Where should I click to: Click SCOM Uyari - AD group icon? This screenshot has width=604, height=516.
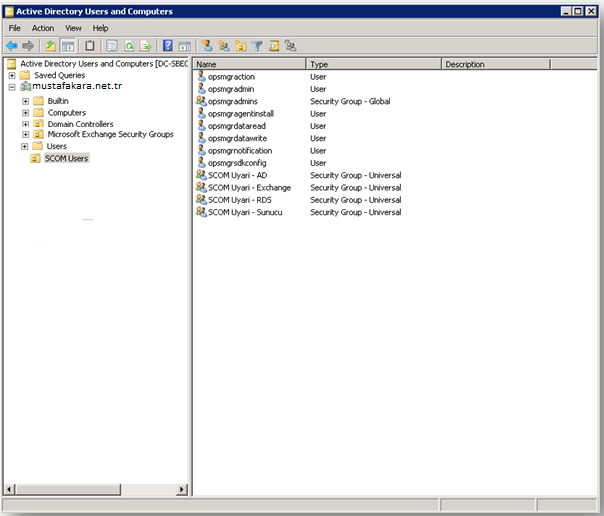pos(201,175)
